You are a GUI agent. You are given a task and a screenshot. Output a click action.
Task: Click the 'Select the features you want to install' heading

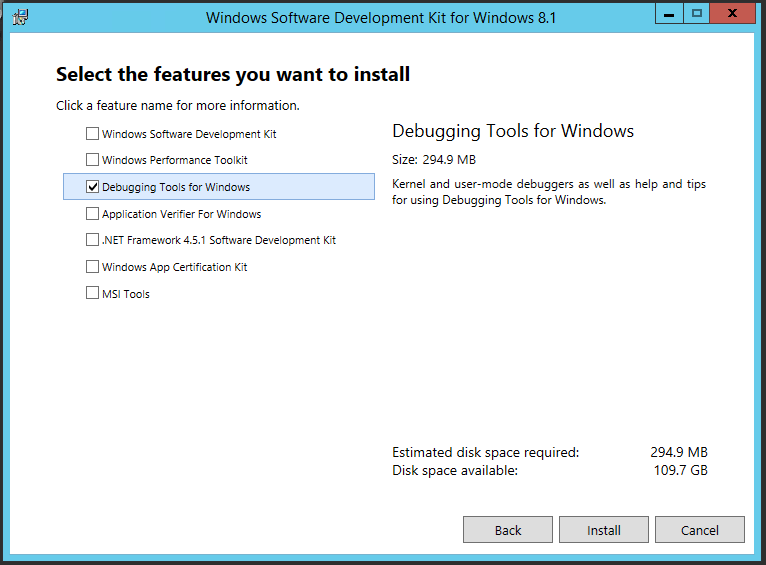[233, 74]
